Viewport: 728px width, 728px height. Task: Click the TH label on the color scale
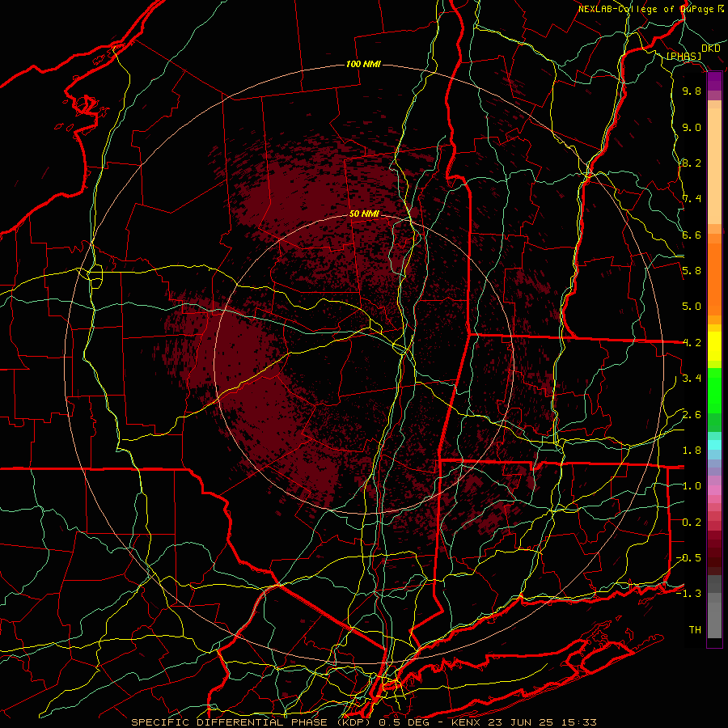pos(695,630)
